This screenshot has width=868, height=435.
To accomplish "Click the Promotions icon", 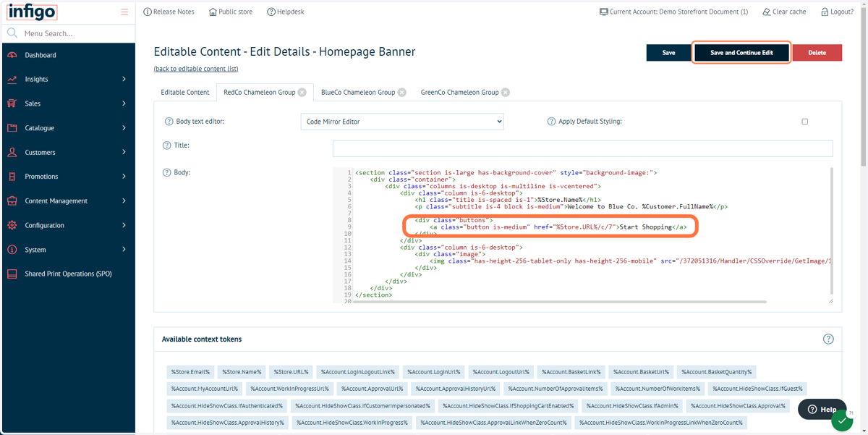I will pyautogui.click(x=12, y=177).
